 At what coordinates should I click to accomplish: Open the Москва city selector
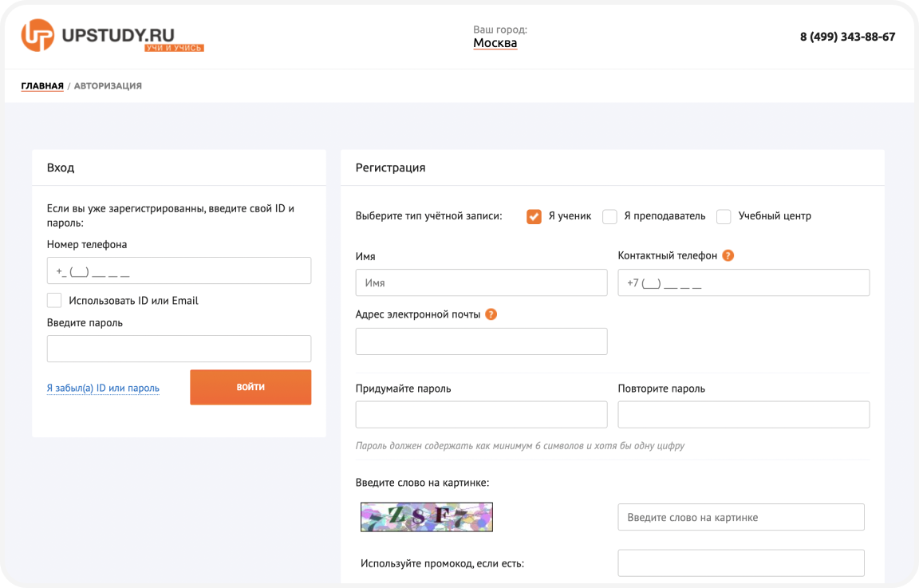495,43
